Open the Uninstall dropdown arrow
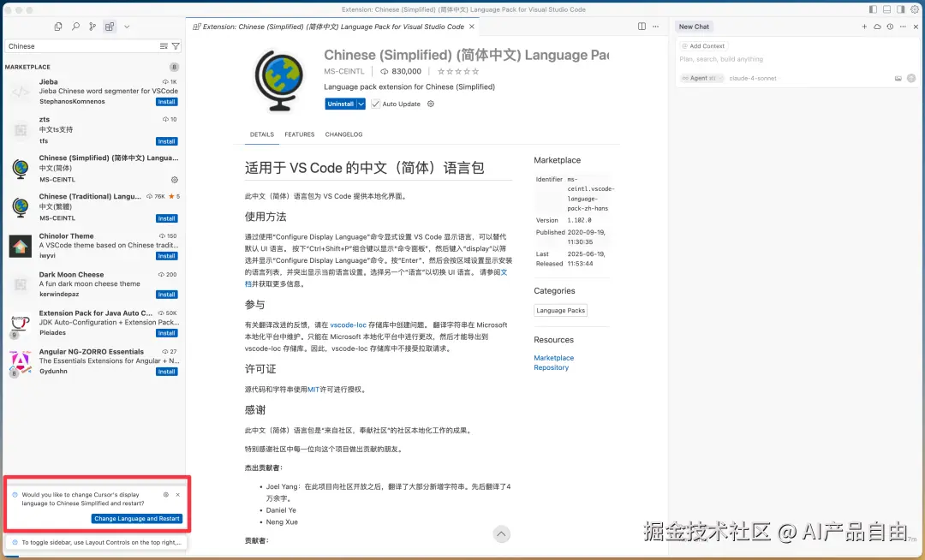 pos(361,104)
